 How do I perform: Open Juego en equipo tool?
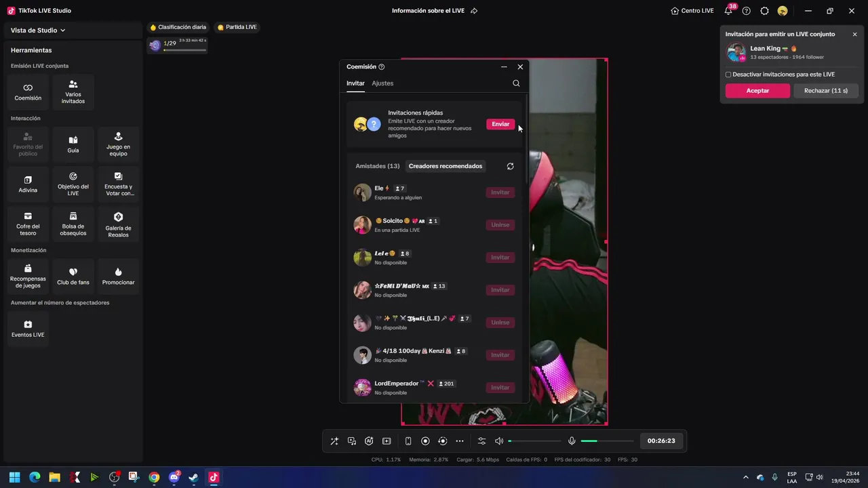(x=118, y=144)
